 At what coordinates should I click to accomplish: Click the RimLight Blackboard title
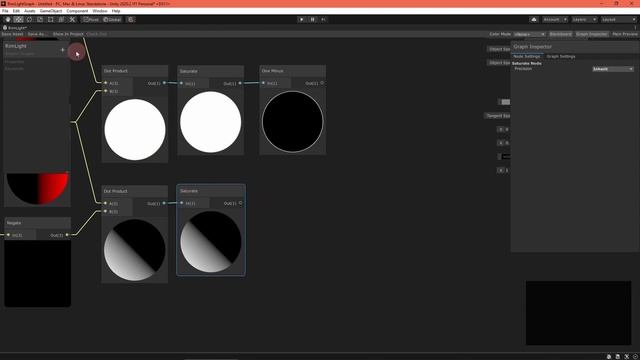(16, 46)
